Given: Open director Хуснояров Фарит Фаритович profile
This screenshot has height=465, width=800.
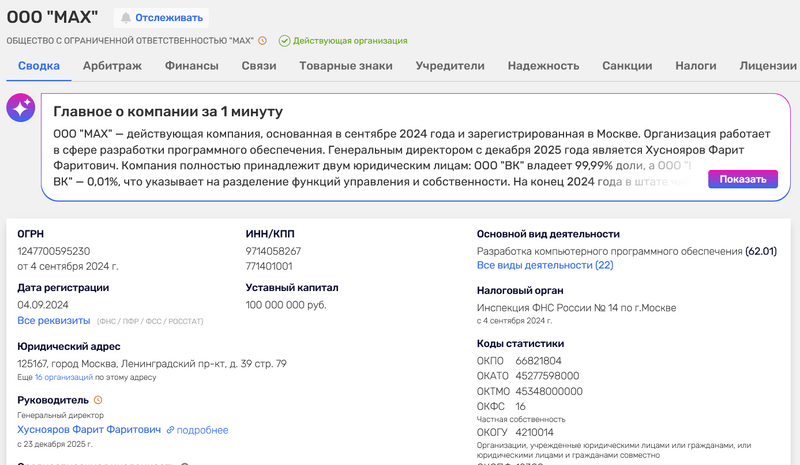Looking at the screenshot, I should coord(89,430).
